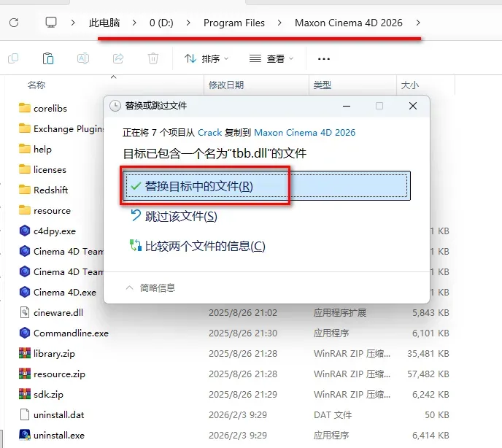
Task: Minimize the 替换或跳过文件 dialog
Action: (x=347, y=106)
